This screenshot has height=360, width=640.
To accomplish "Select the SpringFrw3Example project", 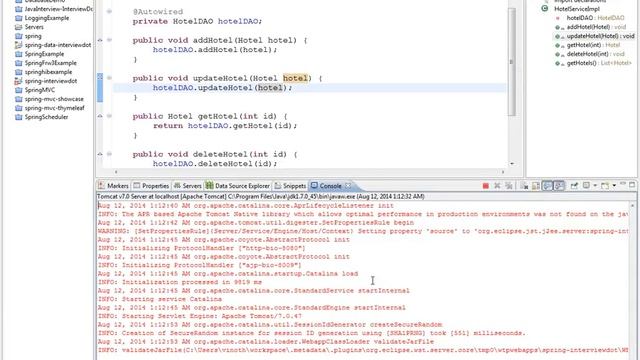I will pos(46,63).
